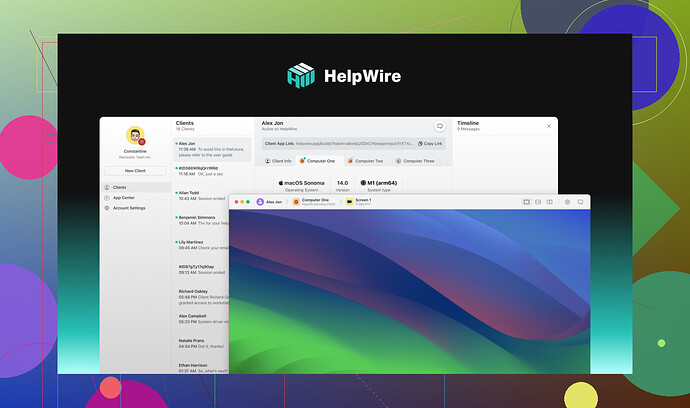Image resolution: width=690 pixels, height=408 pixels.
Task: Select Clients in the sidebar
Action: pos(136,187)
